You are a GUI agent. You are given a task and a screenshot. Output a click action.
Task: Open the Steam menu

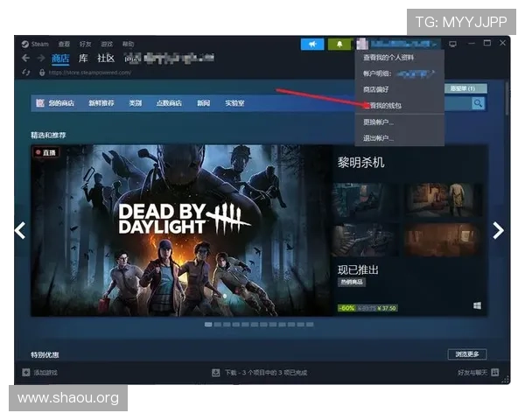40,45
